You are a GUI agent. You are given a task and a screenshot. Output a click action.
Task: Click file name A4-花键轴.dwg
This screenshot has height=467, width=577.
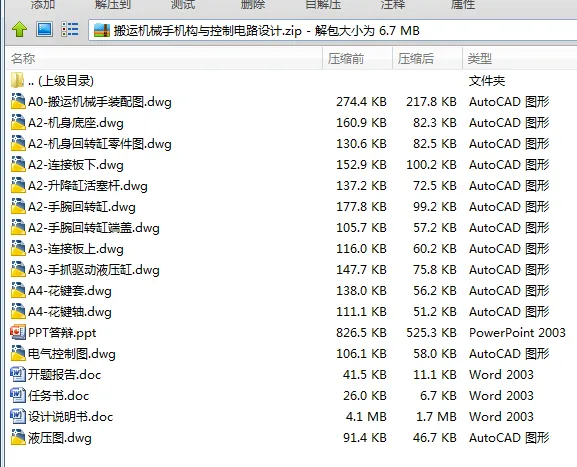click(70, 311)
